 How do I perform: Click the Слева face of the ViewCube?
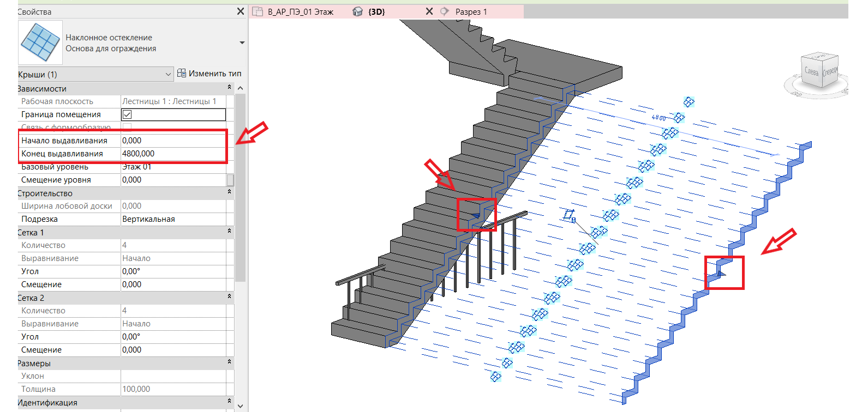click(x=812, y=71)
